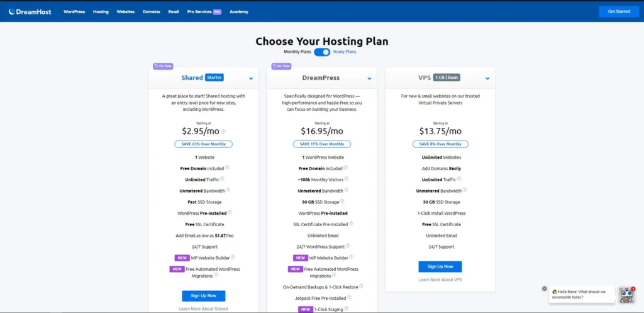
Task: Click the SAVE 8% Over Monthly badge
Action: click(x=440, y=144)
